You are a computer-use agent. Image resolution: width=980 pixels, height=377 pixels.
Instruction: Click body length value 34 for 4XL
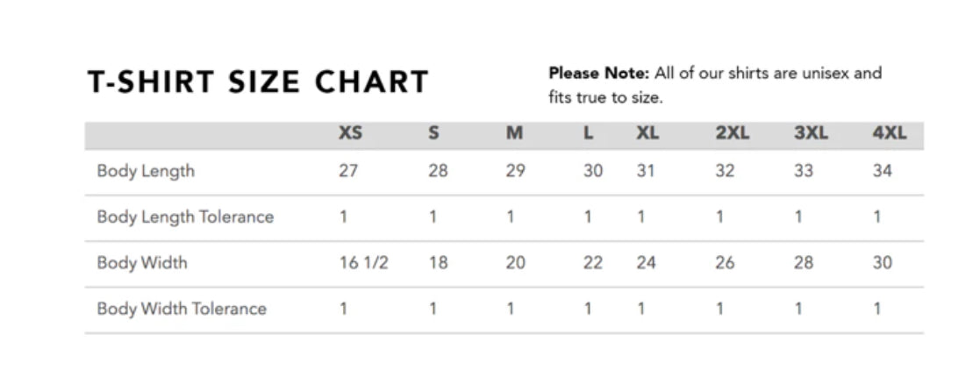(x=883, y=171)
